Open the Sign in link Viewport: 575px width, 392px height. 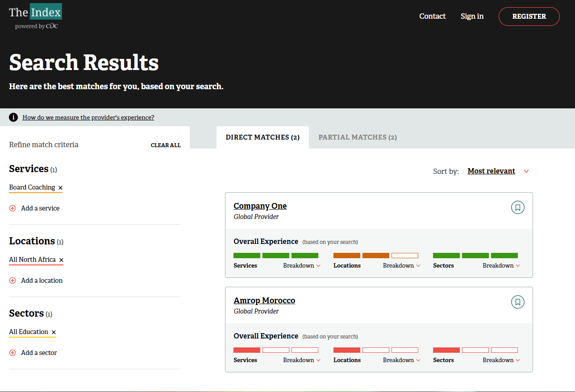tap(472, 17)
